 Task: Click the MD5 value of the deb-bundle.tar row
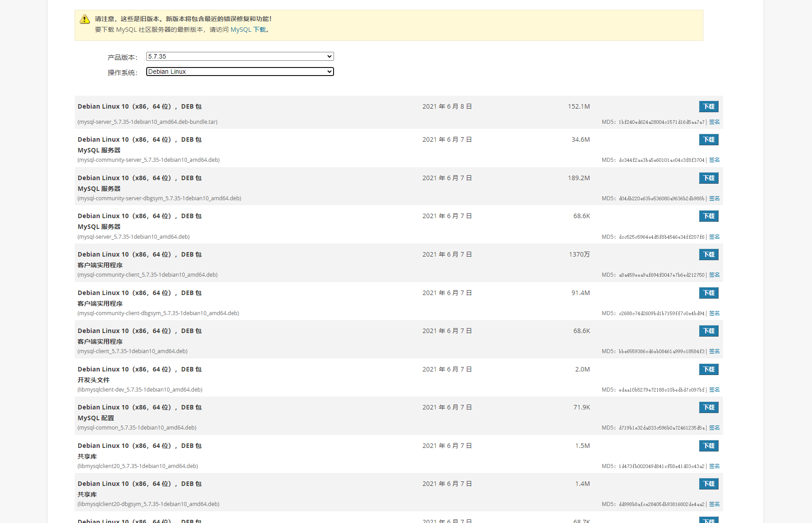(x=661, y=122)
